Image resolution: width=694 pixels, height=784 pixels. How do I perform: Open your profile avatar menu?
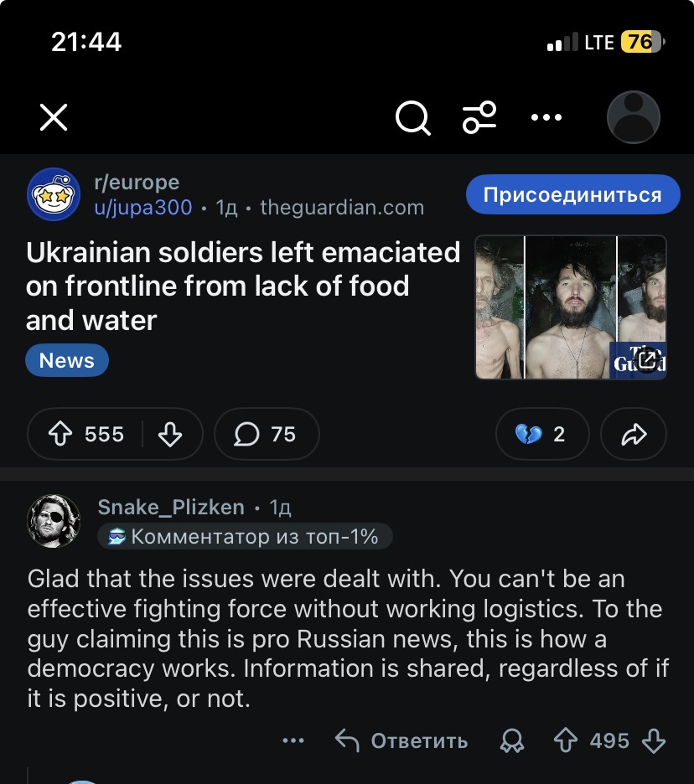pos(633,118)
